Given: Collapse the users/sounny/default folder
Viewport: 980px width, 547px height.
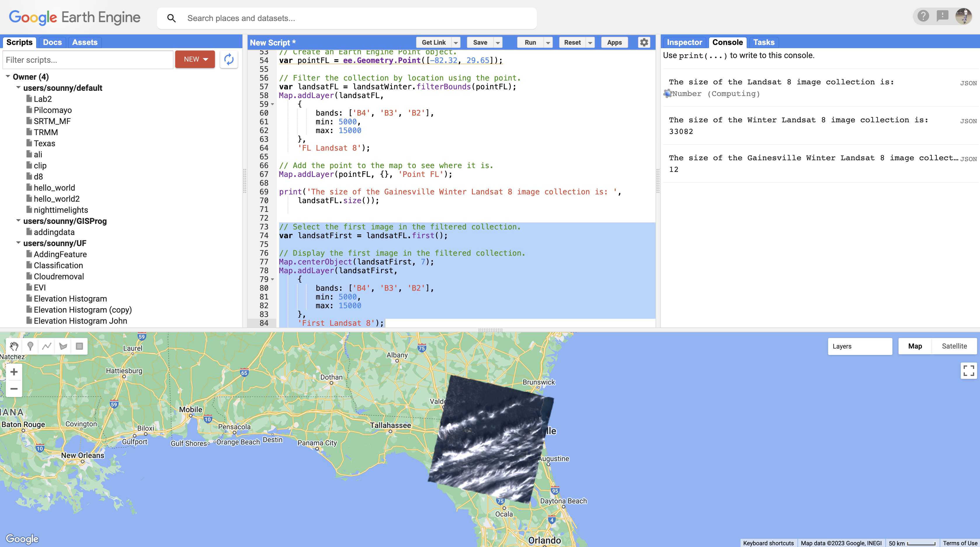Looking at the screenshot, I should [18, 88].
